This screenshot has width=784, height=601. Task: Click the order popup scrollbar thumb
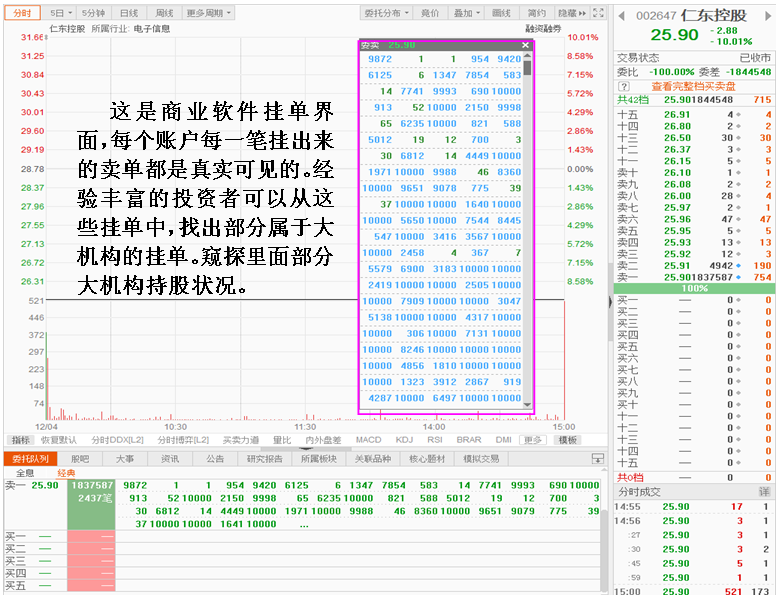[x=527, y=67]
